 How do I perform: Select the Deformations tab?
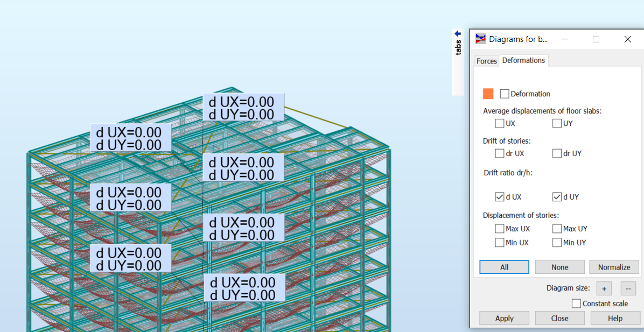[x=523, y=60]
